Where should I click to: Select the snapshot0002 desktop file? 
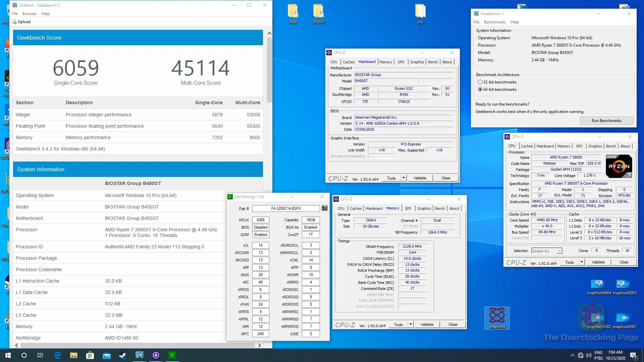click(x=599, y=321)
